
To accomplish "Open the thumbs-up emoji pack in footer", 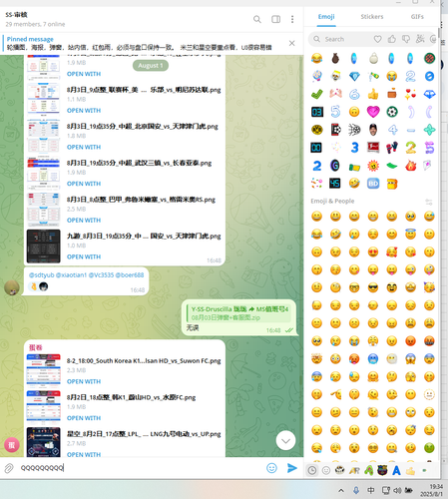I will point(410,470).
